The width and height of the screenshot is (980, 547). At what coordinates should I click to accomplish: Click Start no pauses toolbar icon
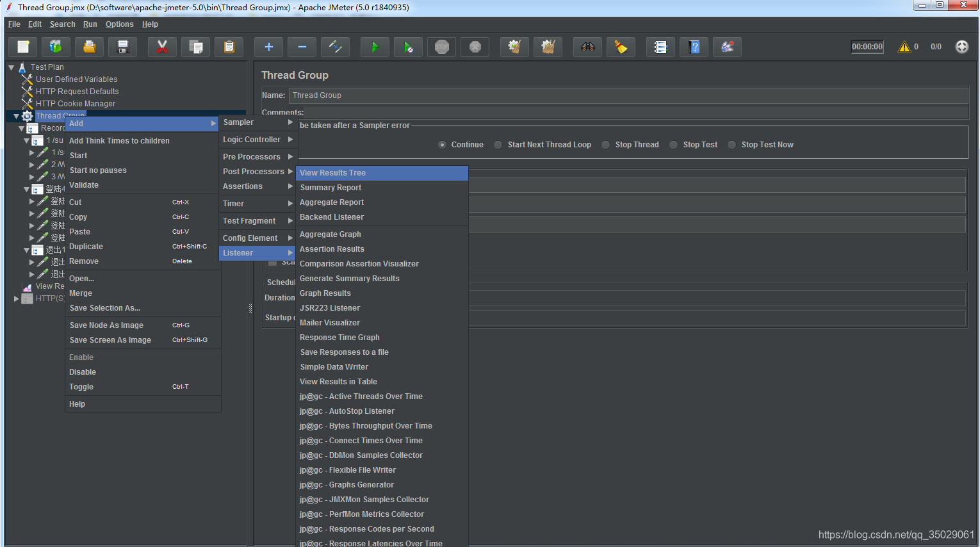pyautogui.click(x=408, y=47)
